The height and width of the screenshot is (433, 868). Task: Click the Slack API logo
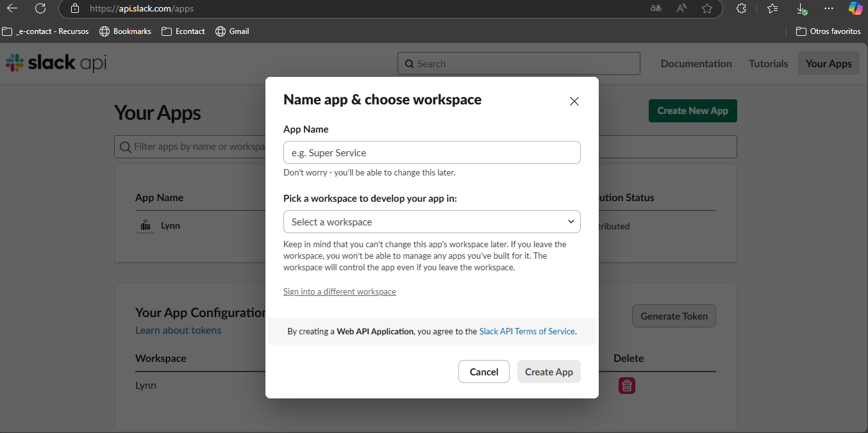point(55,62)
